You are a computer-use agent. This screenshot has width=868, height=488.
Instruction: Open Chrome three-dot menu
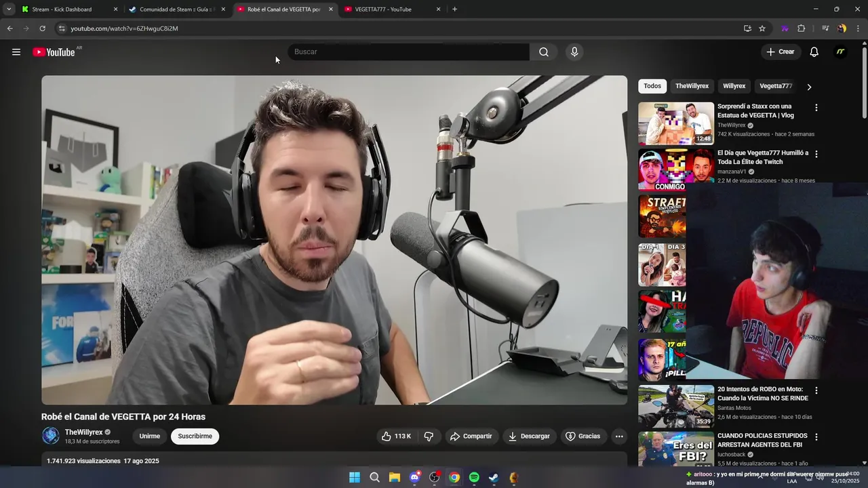(x=859, y=28)
